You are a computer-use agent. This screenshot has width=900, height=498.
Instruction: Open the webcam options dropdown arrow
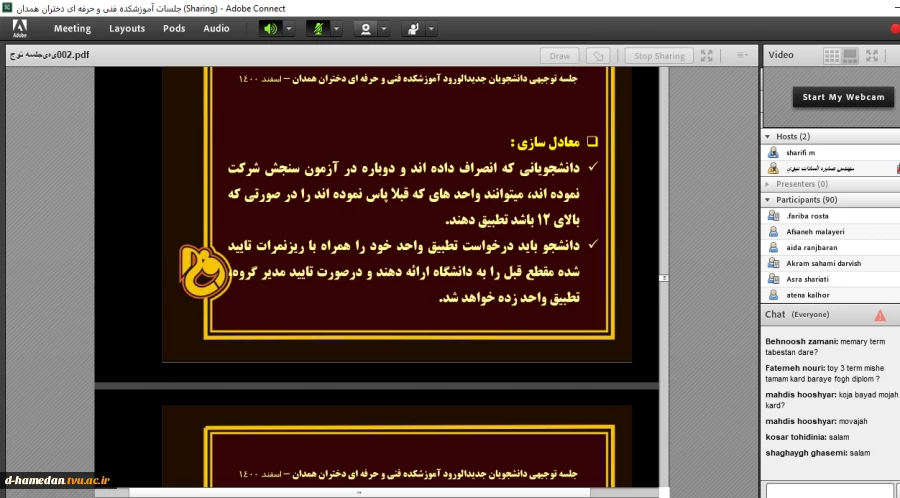pyautogui.click(x=384, y=29)
